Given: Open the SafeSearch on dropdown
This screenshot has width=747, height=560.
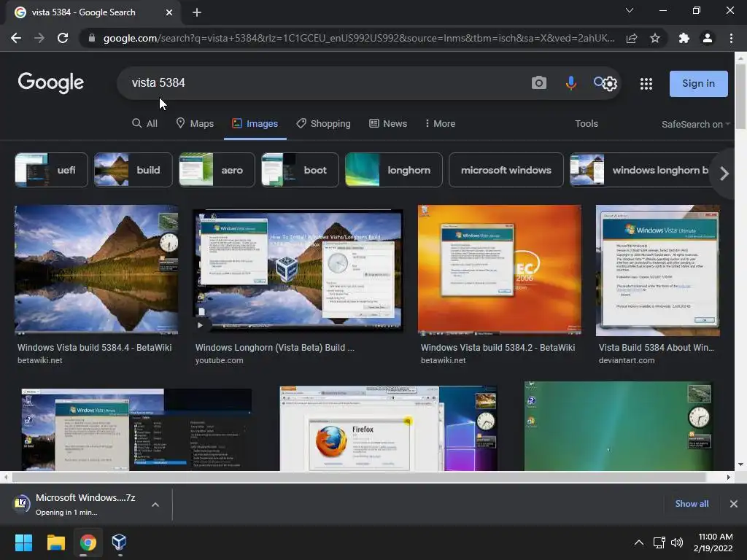Looking at the screenshot, I should (695, 124).
